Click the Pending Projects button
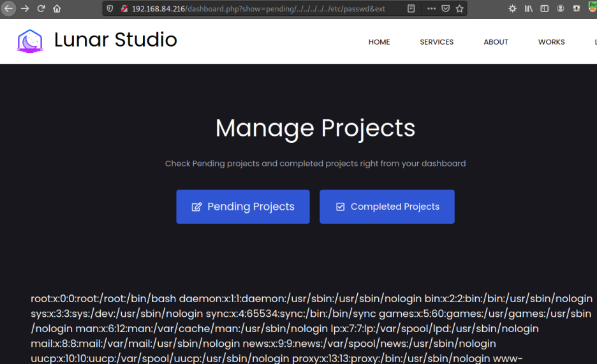Image resolution: width=597 pixels, height=364 pixels. click(243, 207)
